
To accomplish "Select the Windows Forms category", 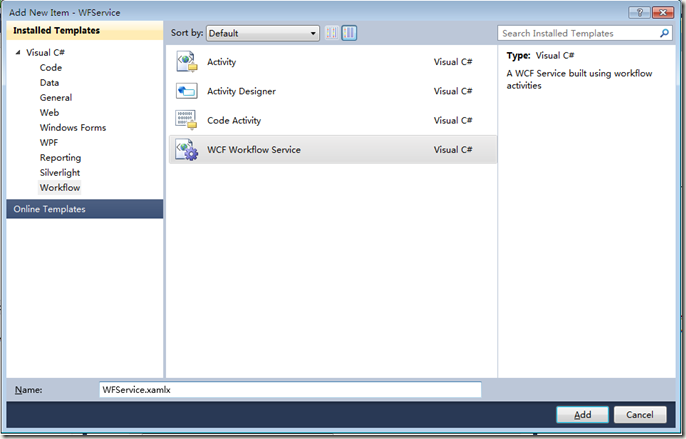I will [73, 127].
